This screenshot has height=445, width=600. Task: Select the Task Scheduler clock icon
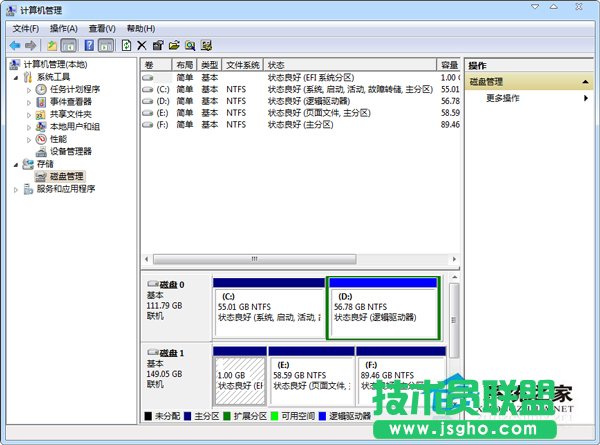coord(41,89)
